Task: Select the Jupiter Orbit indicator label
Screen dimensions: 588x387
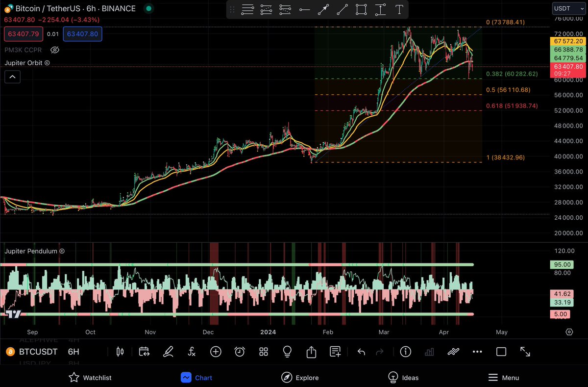Action: (27, 63)
